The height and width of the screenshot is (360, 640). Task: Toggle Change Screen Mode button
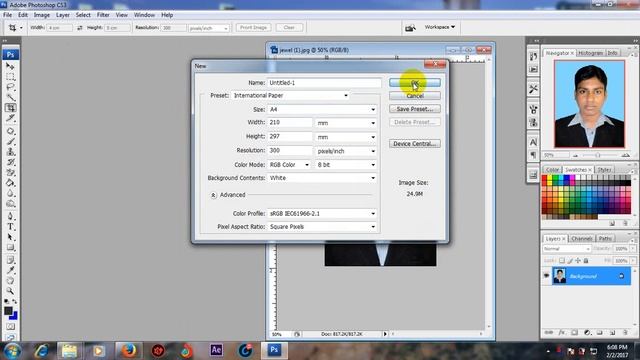click(x=11, y=337)
